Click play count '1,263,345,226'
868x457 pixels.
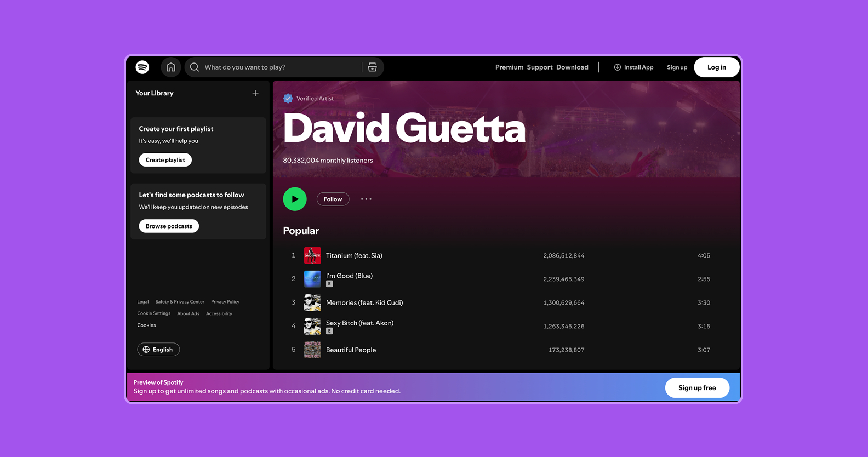[x=564, y=327]
